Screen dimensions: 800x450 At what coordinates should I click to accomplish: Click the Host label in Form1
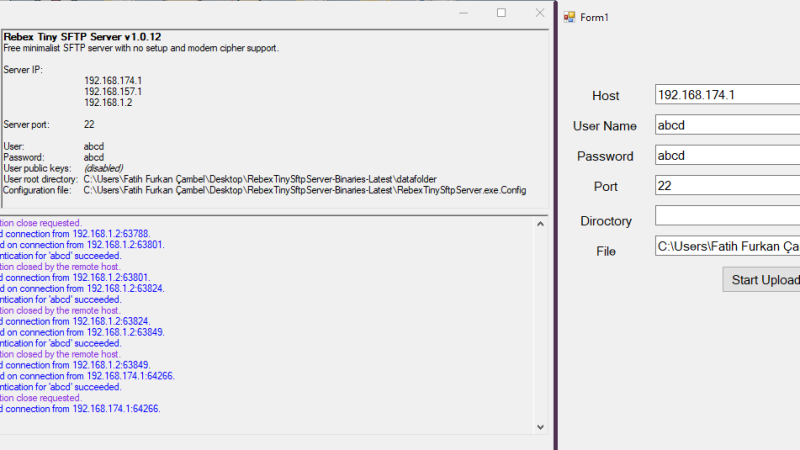(x=606, y=96)
